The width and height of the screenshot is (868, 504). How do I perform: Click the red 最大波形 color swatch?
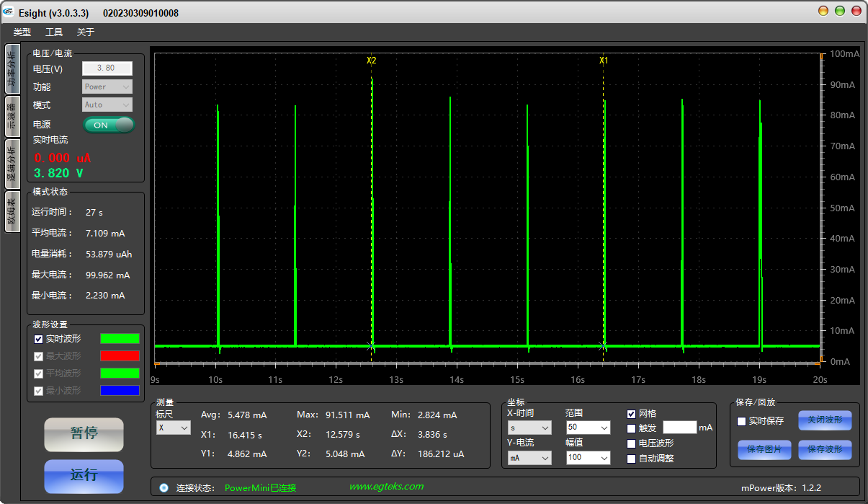point(120,356)
